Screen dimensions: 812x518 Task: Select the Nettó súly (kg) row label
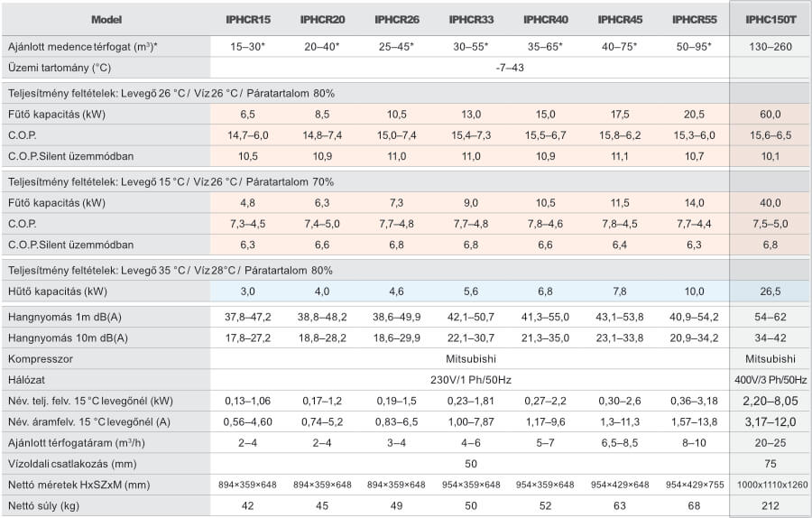click(x=43, y=506)
